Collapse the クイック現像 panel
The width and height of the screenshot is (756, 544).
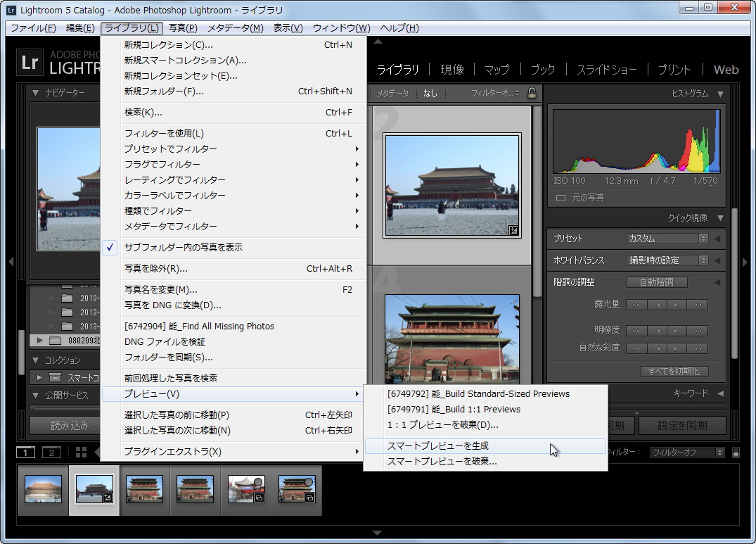pyautogui.click(x=720, y=218)
